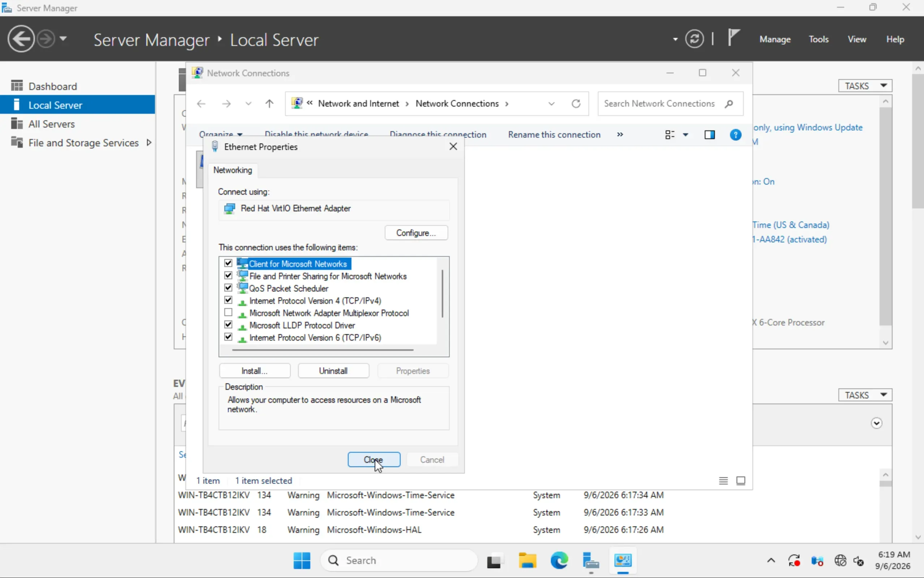
Task: Check Microsoft Network Adapter Multiplexor Protocol
Action: (x=228, y=312)
